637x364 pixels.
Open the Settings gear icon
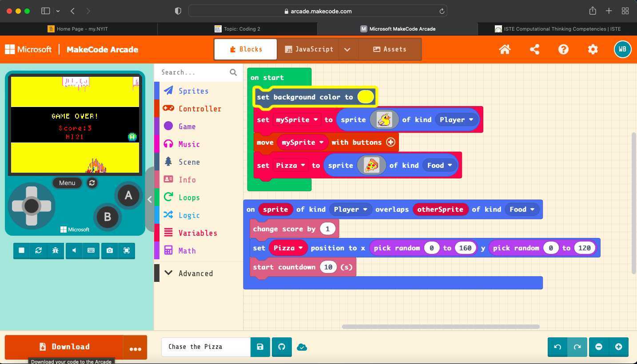pyautogui.click(x=593, y=49)
